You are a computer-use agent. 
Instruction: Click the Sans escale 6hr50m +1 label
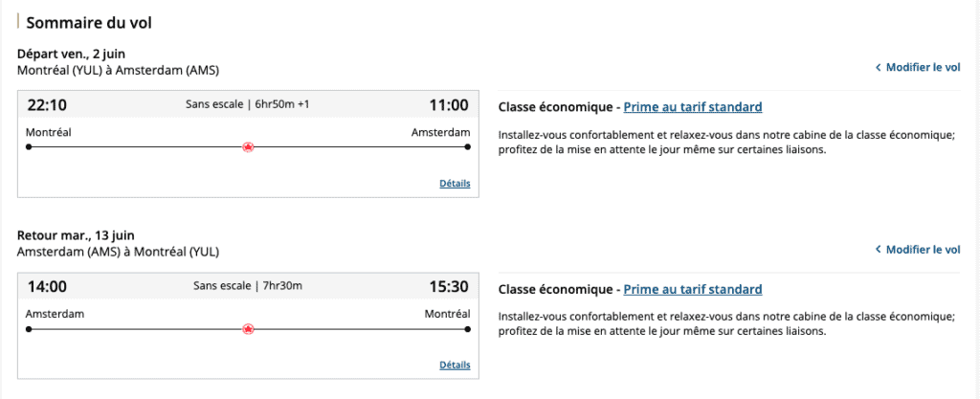coord(247,104)
